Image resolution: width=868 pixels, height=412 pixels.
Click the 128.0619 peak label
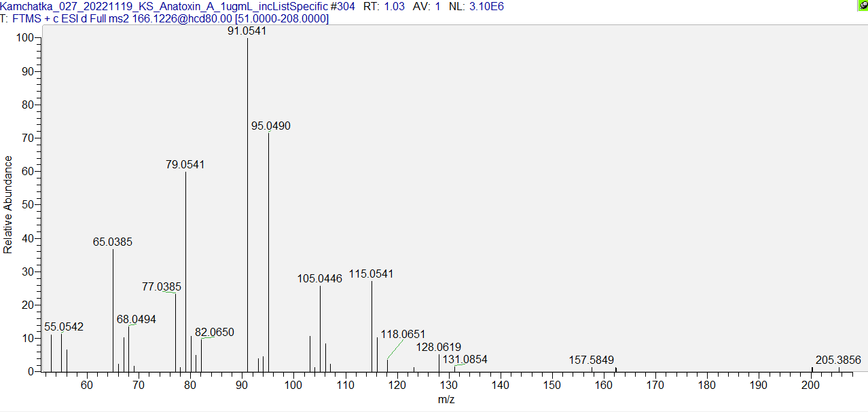[x=439, y=347]
